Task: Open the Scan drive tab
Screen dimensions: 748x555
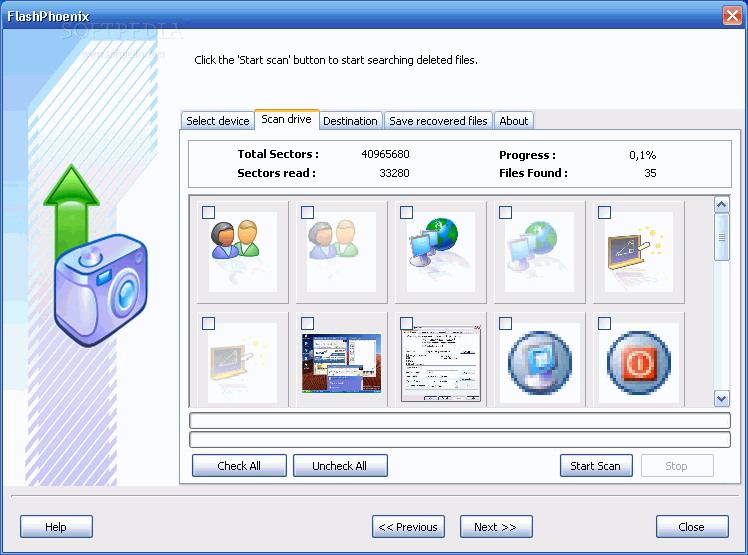Action: [x=286, y=119]
